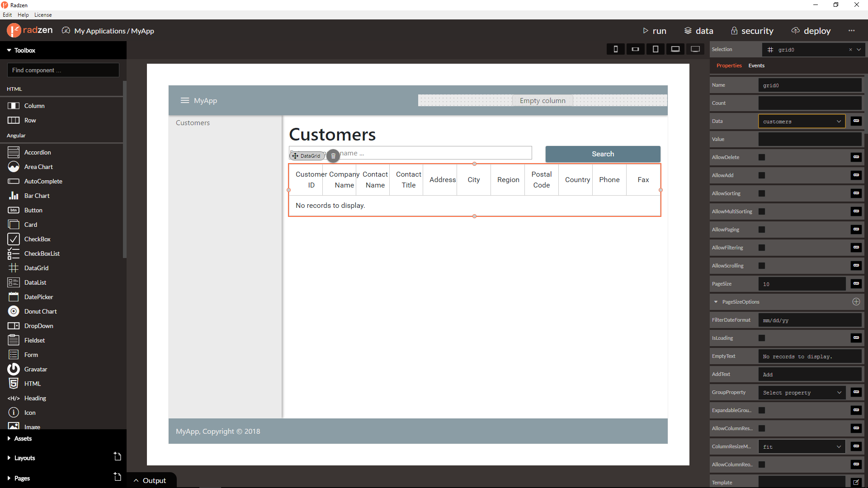Focus the Find component search field
This screenshot has height=488, width=868.
pyautogui.click(x=63, y=70)
